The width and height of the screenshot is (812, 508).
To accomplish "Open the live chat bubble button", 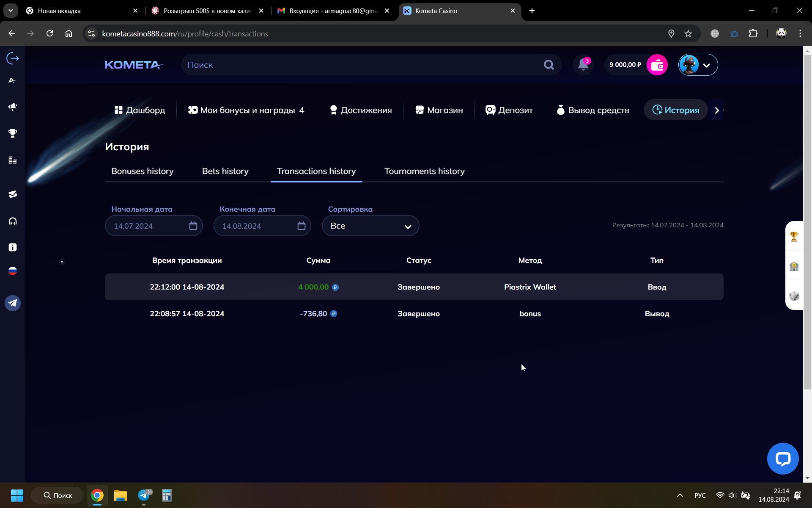I will coord(782,458).
